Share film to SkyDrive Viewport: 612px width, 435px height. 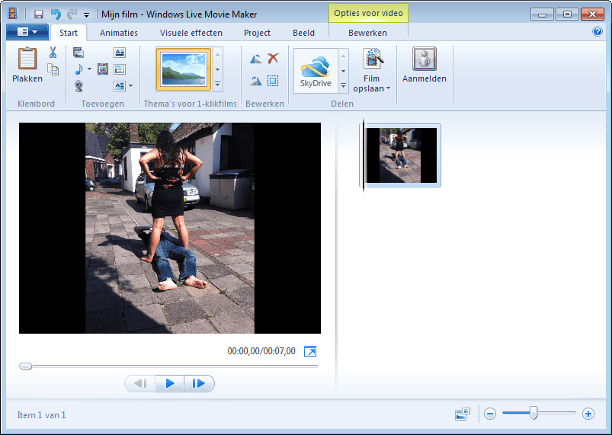point(315,71)
